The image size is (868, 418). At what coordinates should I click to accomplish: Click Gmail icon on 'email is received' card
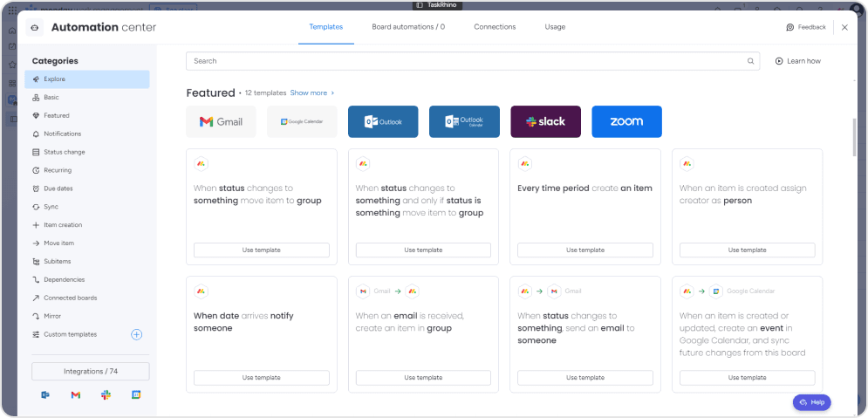tap(363, 291)
